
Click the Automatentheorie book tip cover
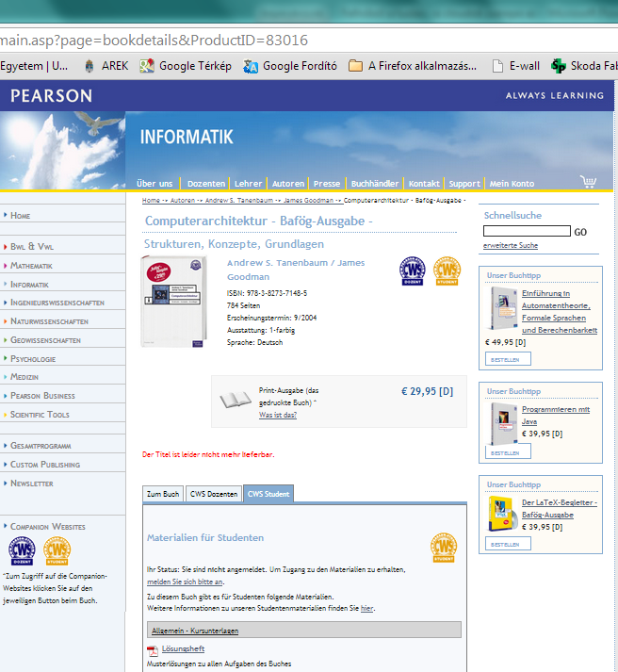point(503,307)
